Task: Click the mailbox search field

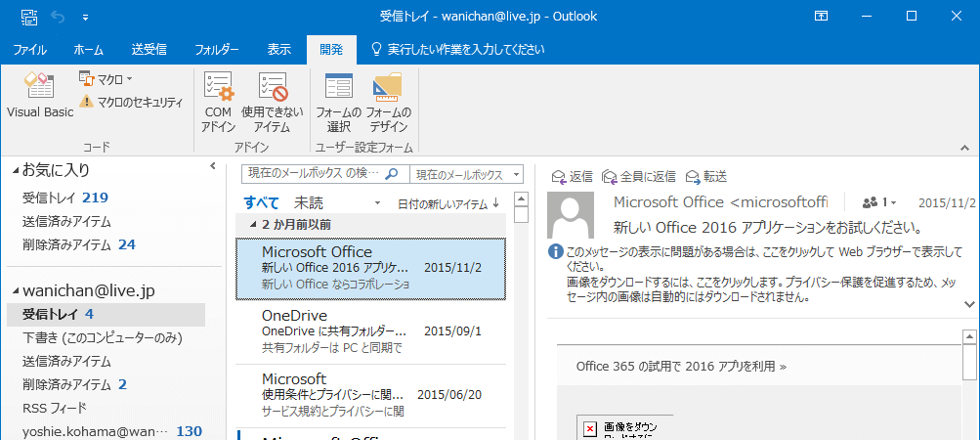Action: [313, 174]
